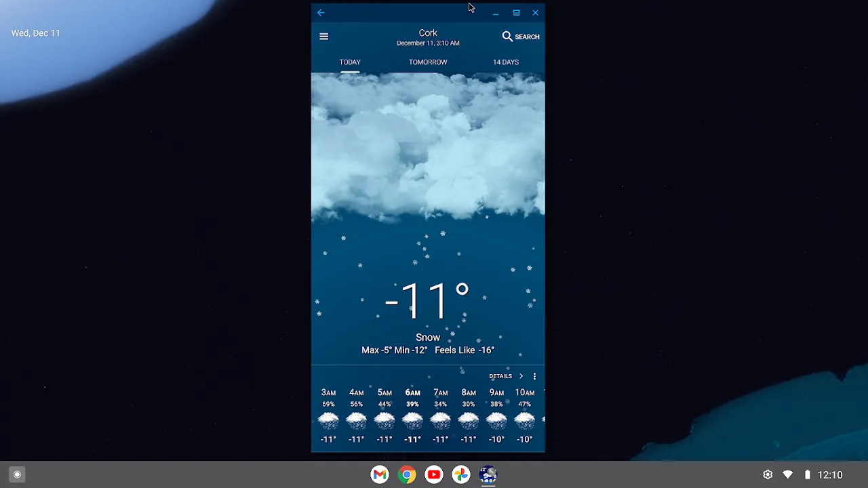This screenshot has height=488, width=868.
Task: Click the 30% precipitation value at 8AM
Action: (469, 404)
